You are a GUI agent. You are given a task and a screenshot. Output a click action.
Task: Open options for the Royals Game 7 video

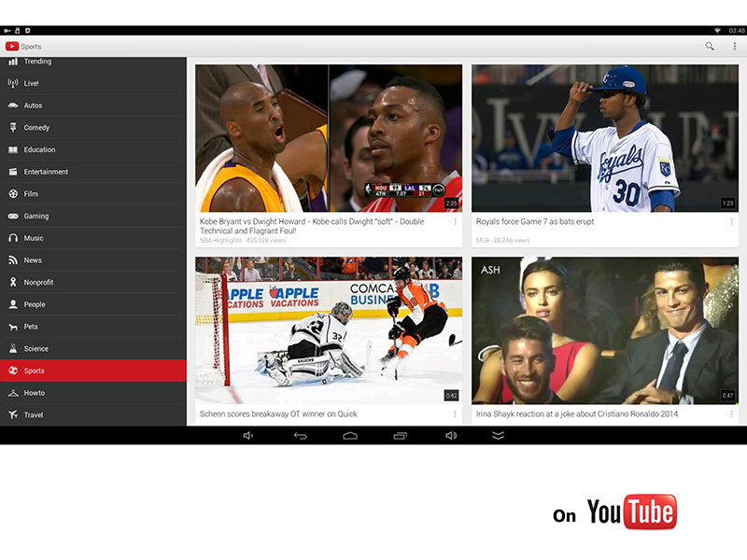click(731, 222)
